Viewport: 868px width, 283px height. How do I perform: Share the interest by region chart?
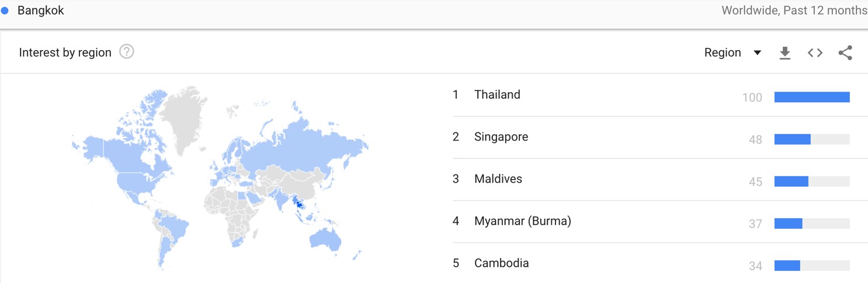point(845,53)
